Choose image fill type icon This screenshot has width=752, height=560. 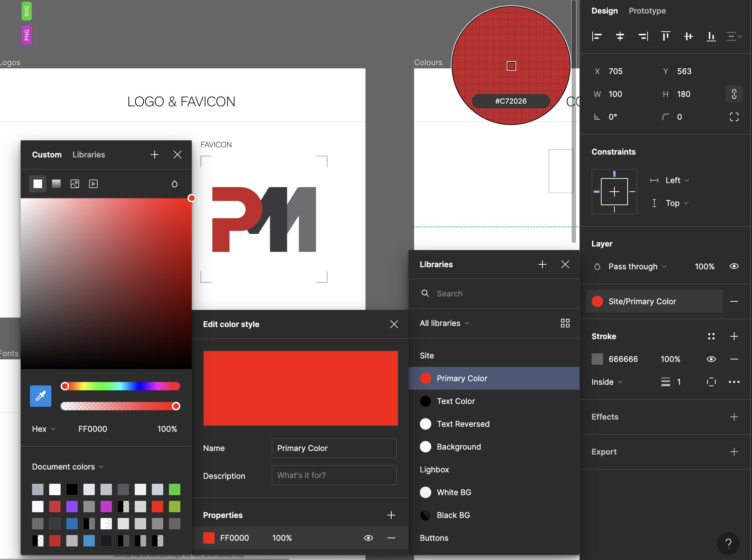click(x=75, y=184)
